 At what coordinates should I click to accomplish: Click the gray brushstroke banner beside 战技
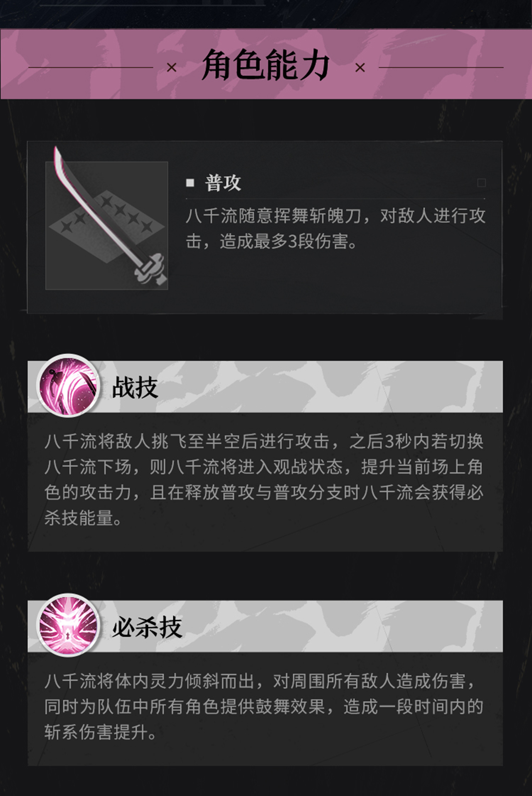[301, 387]
